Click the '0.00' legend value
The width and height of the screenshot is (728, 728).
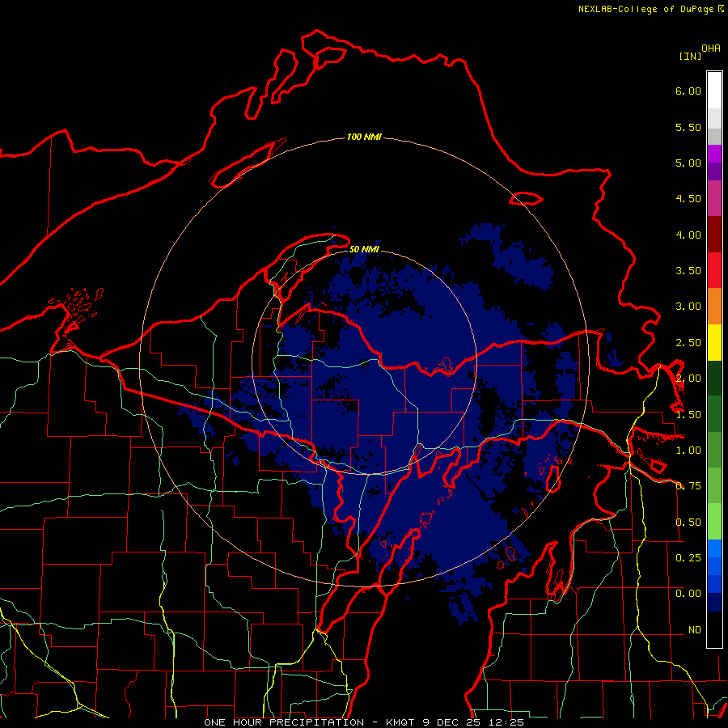click(688, 594)
